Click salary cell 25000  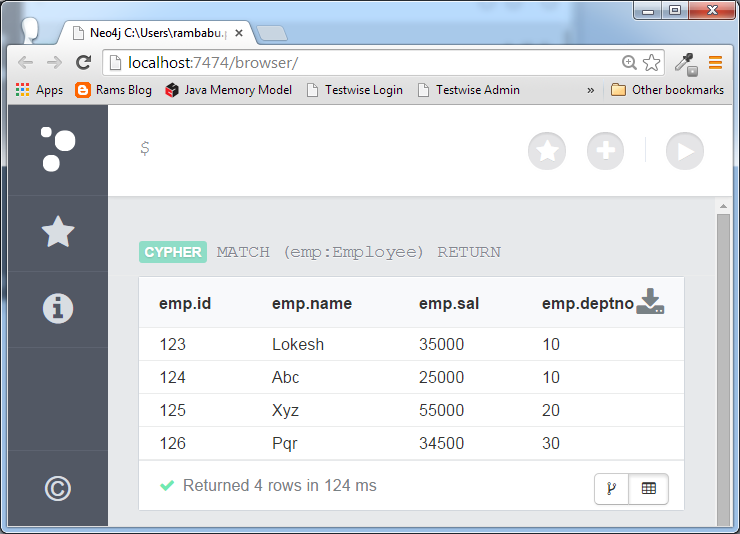[x=442, y=377]
